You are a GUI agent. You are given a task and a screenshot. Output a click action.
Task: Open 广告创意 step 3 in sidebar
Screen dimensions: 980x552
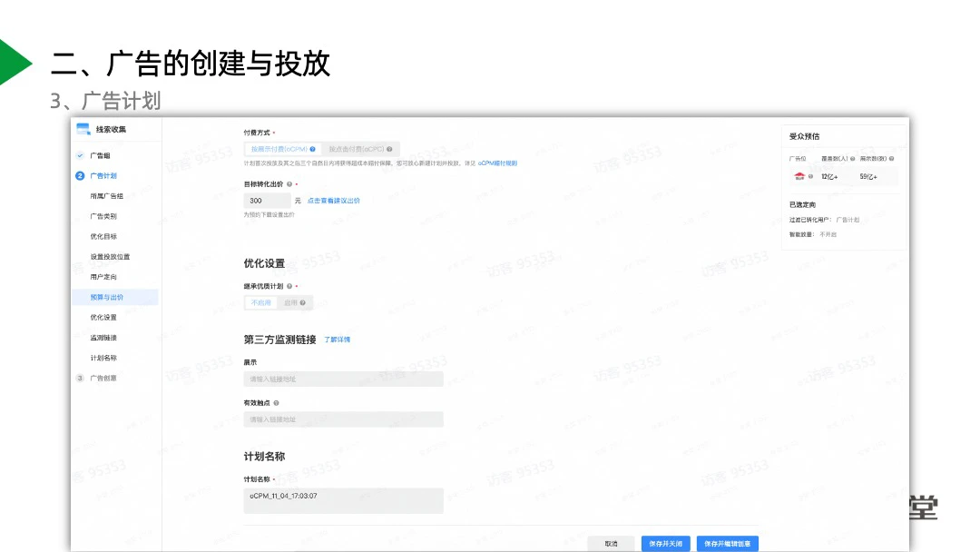[103, 378]
